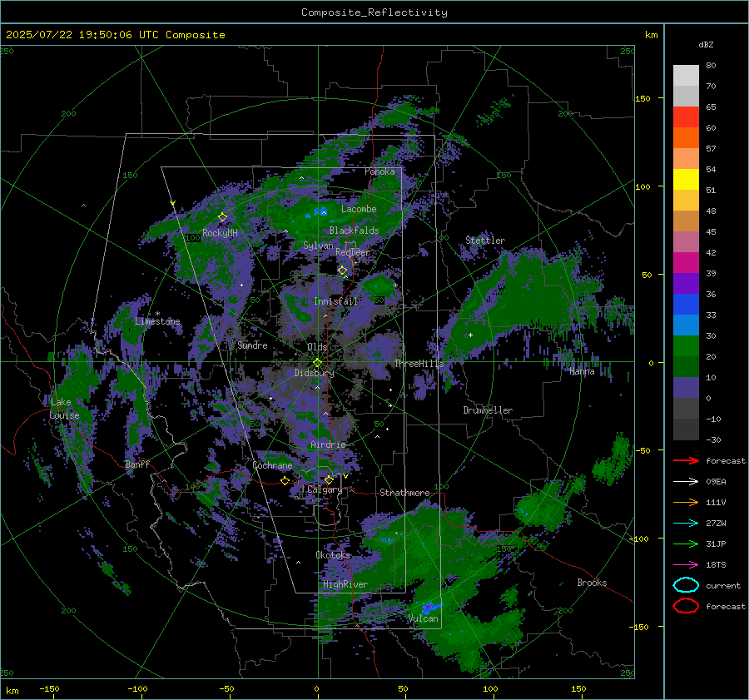Click the magenta 18TS arrow in the legend
This screenshot has height=700, width=749.
pyautogui.click(x=686, y=565)
